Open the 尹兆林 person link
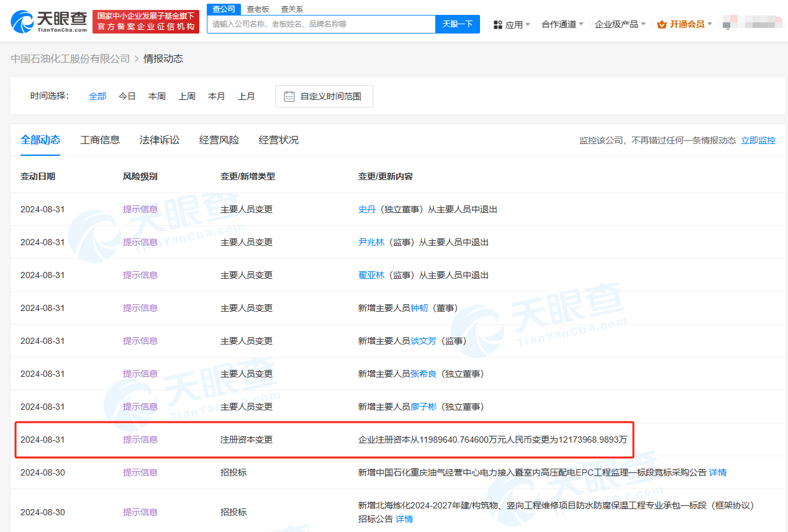The width and height of the screenshot is (788, 532). click(371, 242)
